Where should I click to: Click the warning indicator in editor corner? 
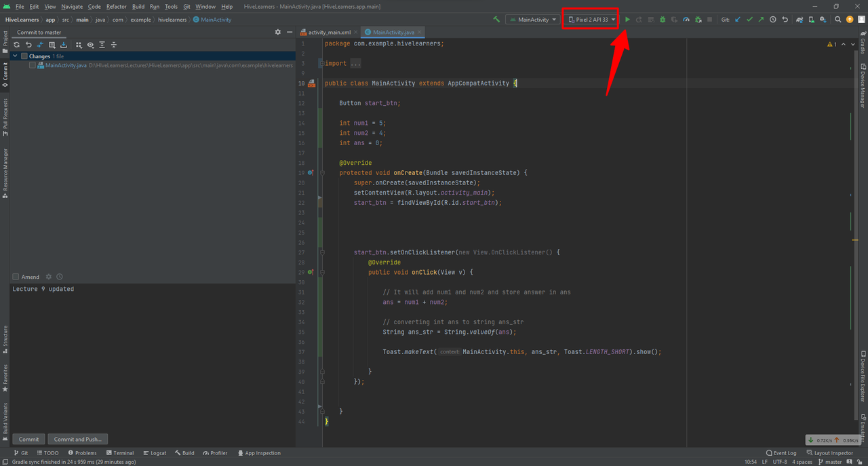point(832,45)
